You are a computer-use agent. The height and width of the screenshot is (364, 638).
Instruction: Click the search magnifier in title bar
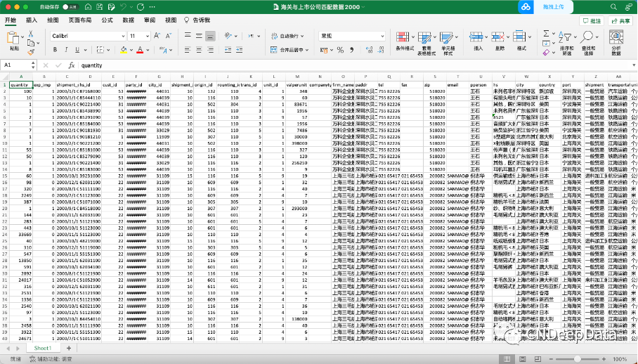613,7
